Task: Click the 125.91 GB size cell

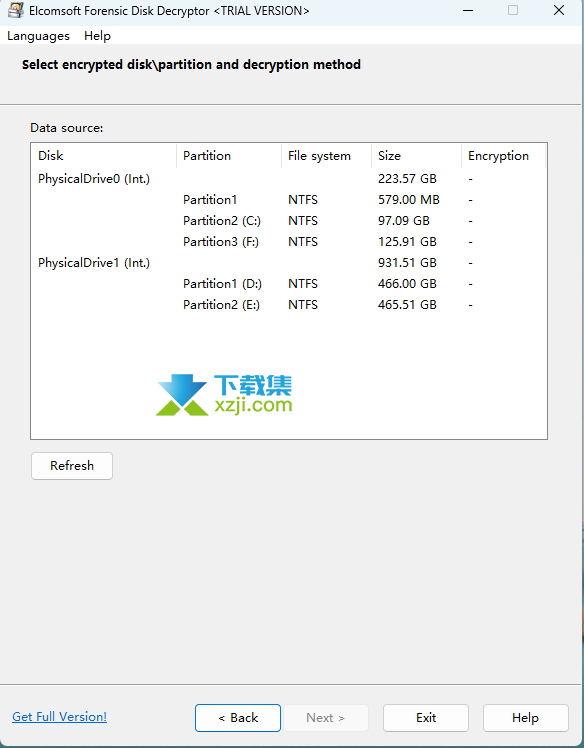Action: [x=407, y=242]
